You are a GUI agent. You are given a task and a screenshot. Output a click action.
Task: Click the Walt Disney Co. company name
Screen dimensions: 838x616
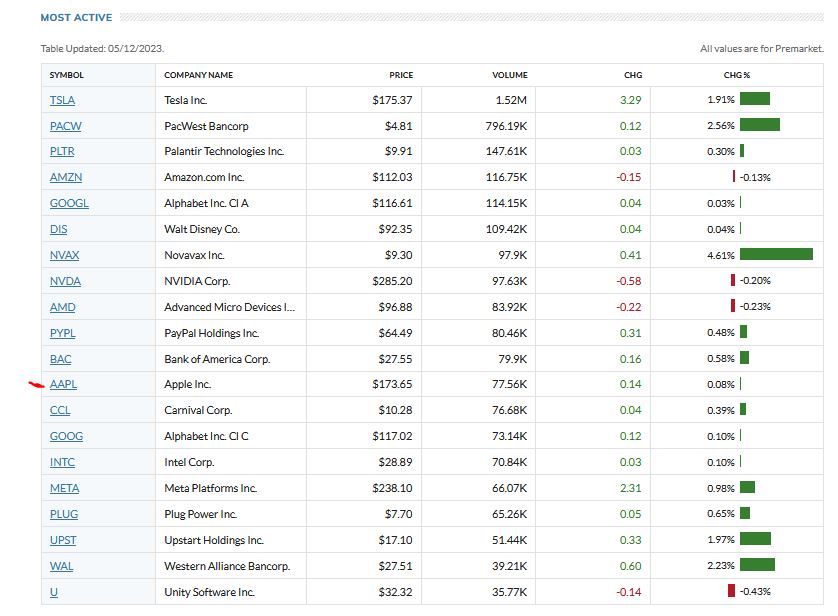click(x=202, y=229)
